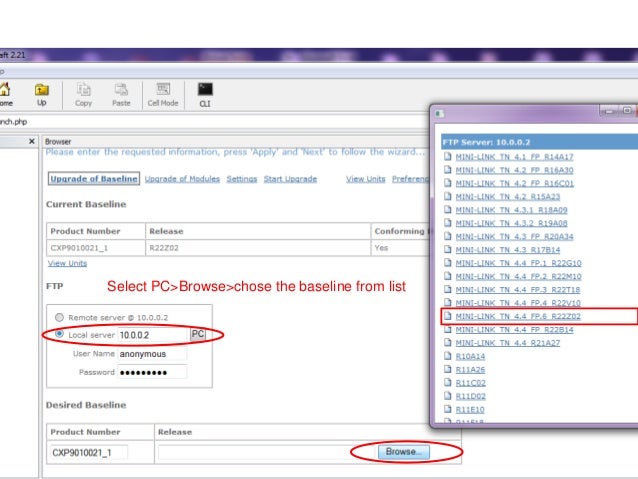Open the Start Upgrade tab

290,179
